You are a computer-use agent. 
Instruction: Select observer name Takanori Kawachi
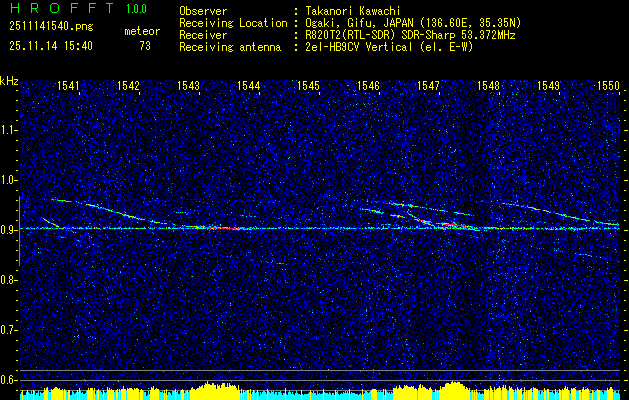coord(352,11)
